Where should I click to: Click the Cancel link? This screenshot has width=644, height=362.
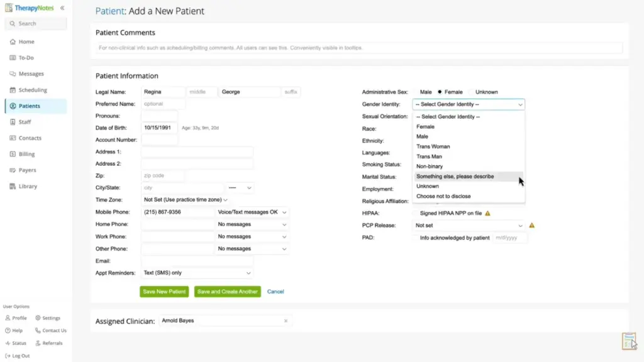(275, 292)
